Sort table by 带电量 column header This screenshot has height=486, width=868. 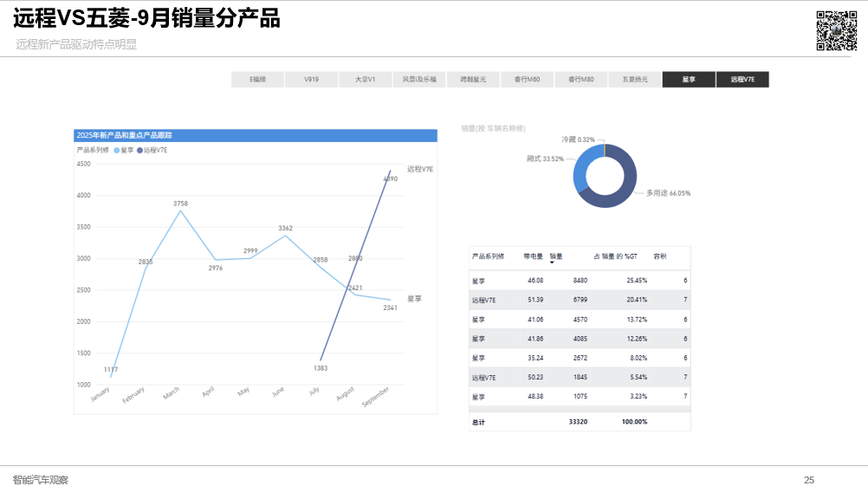[x=533, y=256]
